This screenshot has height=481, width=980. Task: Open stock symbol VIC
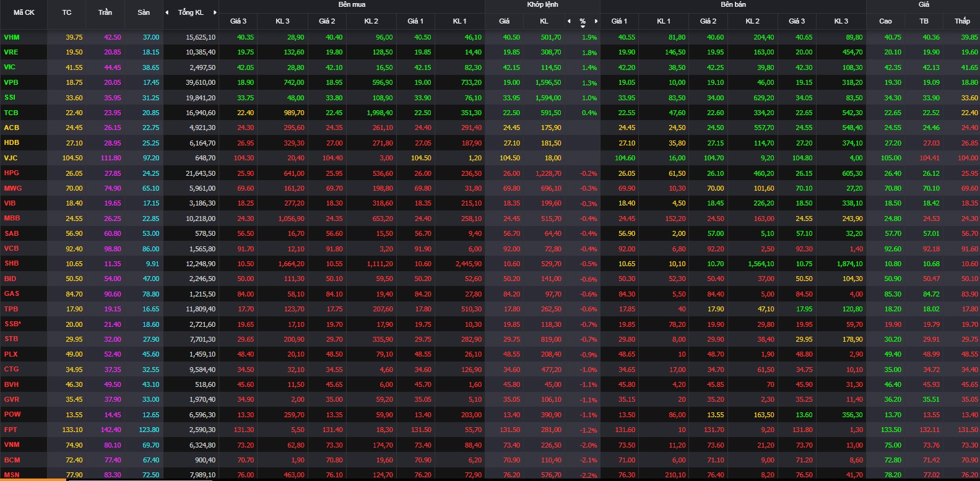10,67
